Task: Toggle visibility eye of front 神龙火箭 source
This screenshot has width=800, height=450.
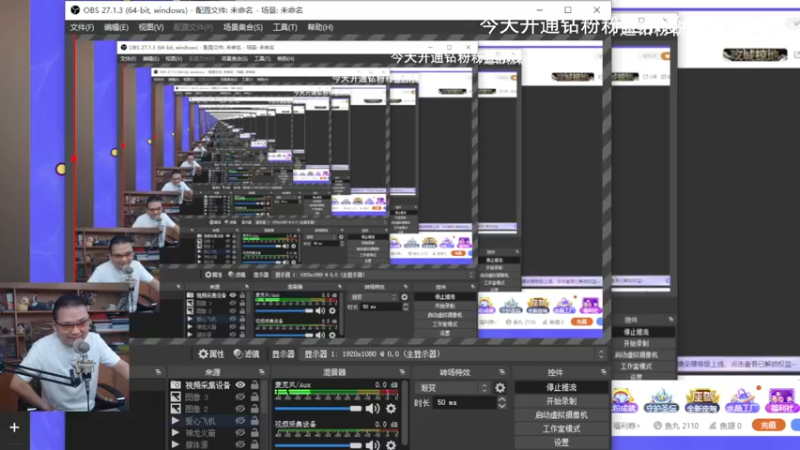Action: (x=240, y=433)
